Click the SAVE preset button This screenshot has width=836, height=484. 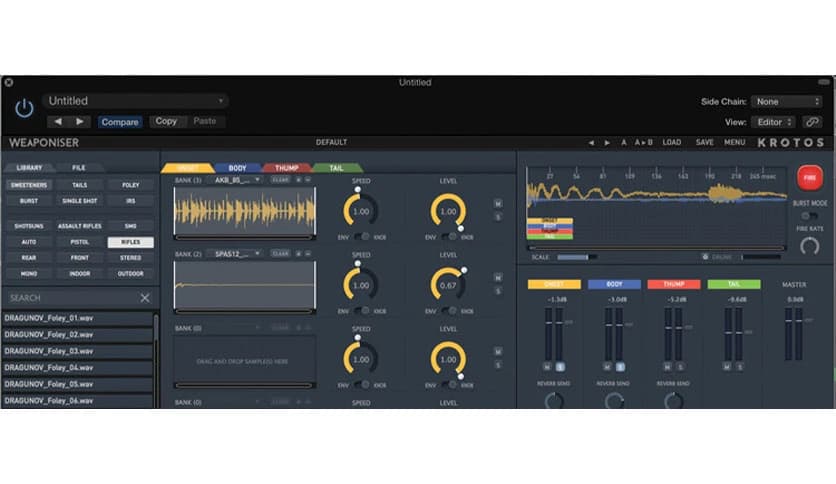pyautogui.click(x=704, y=142)
